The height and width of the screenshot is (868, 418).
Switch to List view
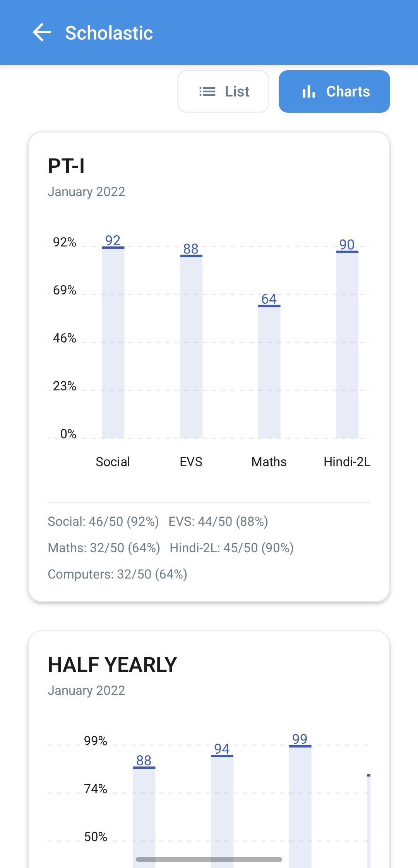click(x=223, y=91)
